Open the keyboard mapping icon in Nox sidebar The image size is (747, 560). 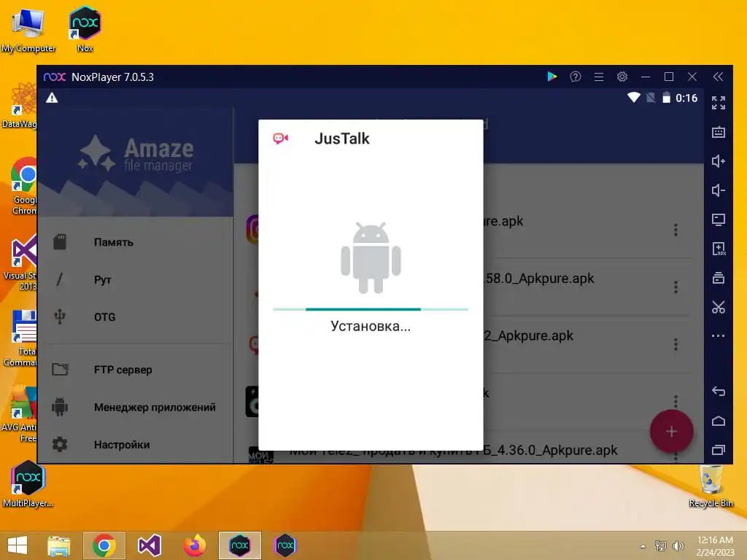(719, 132)
